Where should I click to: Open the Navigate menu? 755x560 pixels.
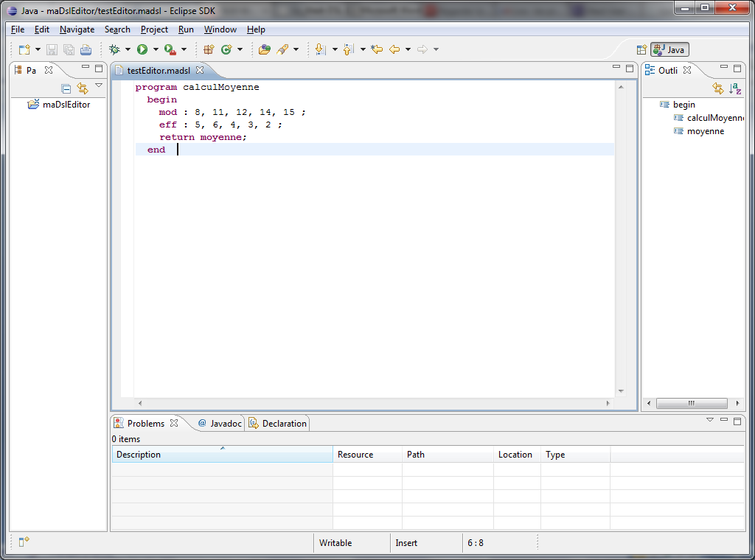click(x=77, y=29)
